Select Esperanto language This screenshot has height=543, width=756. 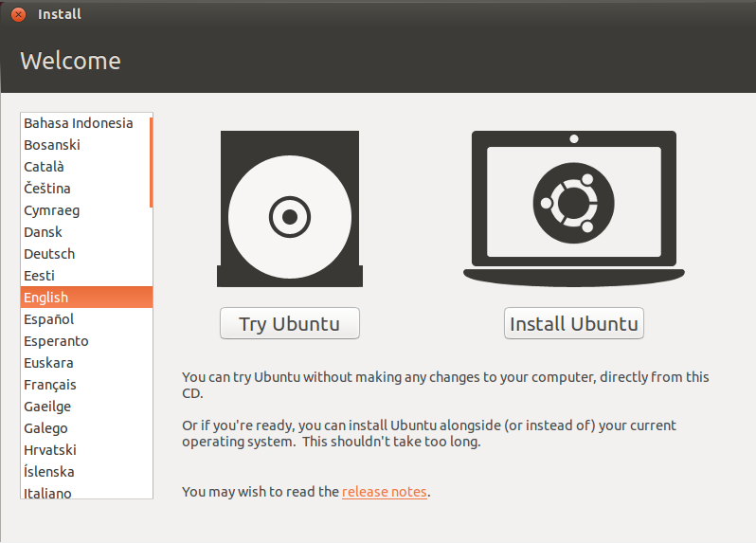86,341
